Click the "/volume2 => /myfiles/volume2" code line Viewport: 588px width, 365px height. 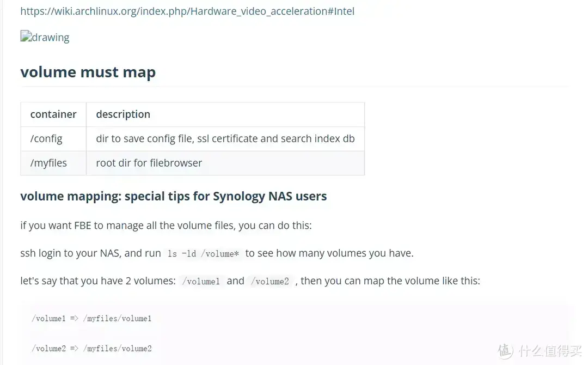click(91, 349)
